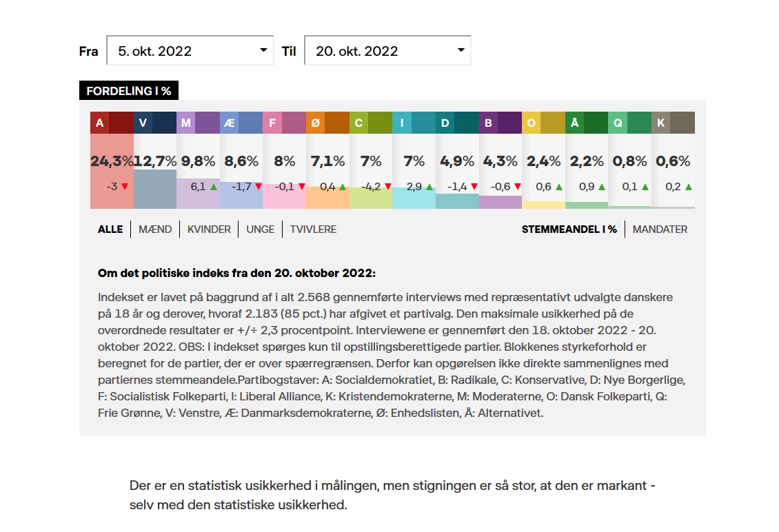Click the 2,4% value for party O
Viewport: 779px width, 532px height.
coord(543,161)
